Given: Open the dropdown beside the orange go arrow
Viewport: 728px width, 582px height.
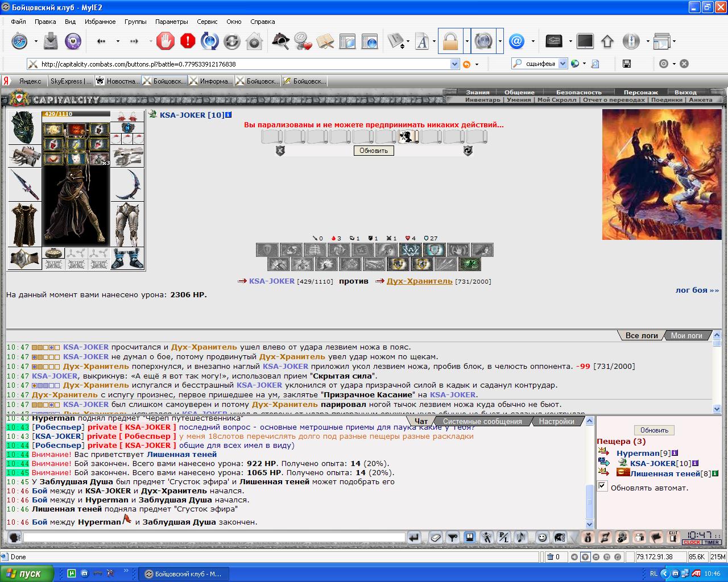Looking at the screenshot, I should pyautogui.click(x=477, y=64).
